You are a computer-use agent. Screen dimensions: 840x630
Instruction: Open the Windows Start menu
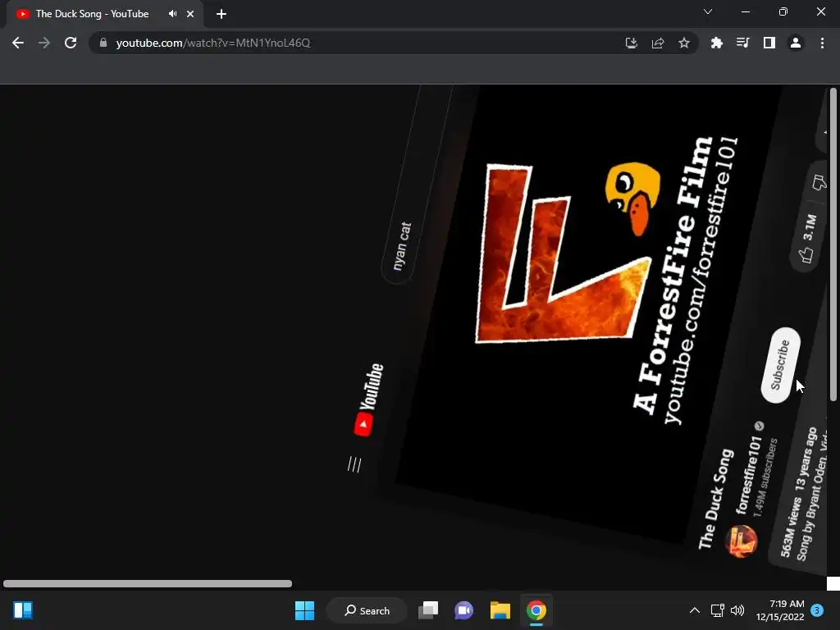[305, 610]
